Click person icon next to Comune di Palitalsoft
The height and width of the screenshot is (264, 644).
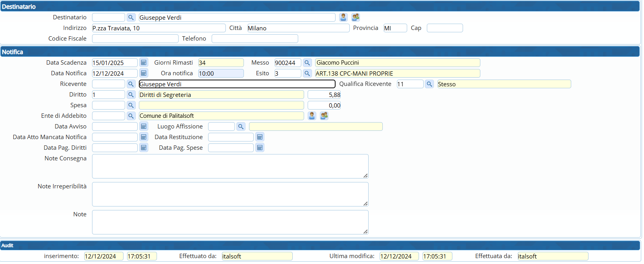(x=312, y=116)
